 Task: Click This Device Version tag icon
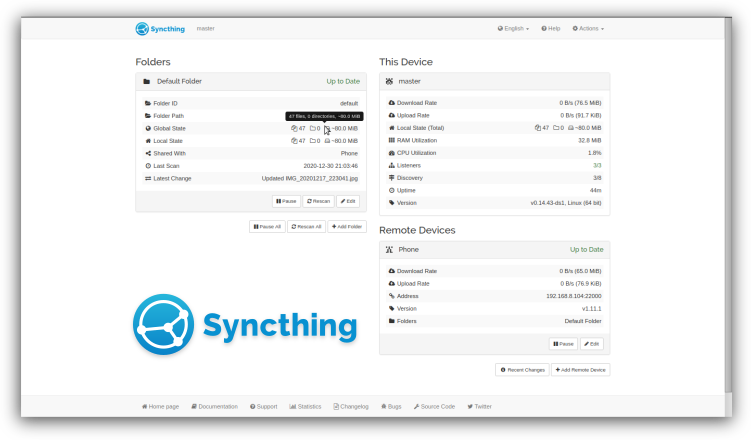click(391, 203)
